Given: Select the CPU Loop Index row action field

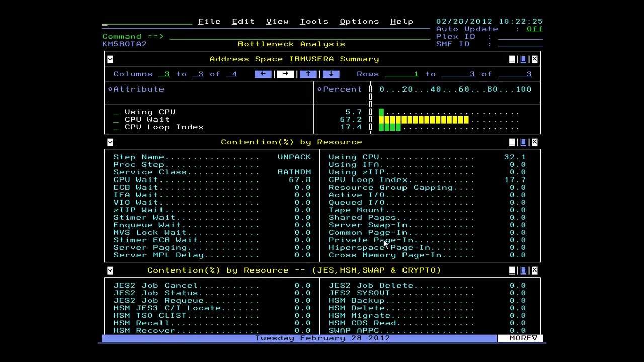Looking at the screenshot, I should click(x=116, y=127).
